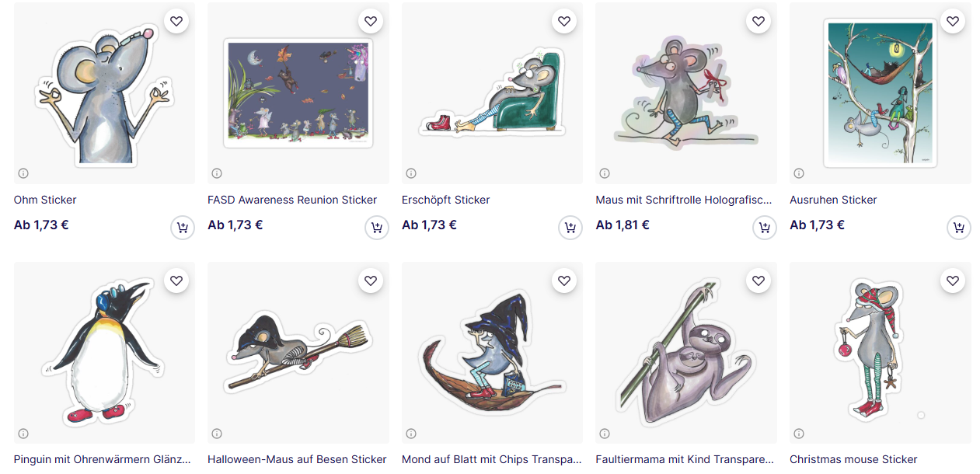Toggle heart on FASD Awareness Reunion Sticker
This screenshot has height=474, width=980.
[x=371, y=21]
